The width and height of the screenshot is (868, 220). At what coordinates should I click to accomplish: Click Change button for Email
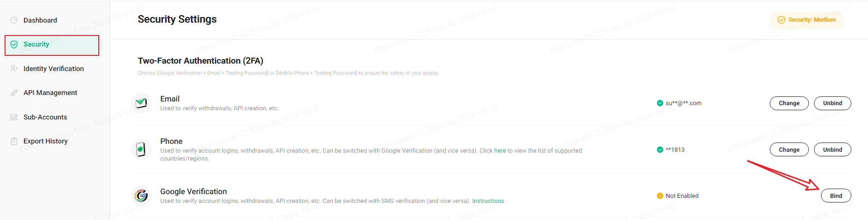(789, 103)
